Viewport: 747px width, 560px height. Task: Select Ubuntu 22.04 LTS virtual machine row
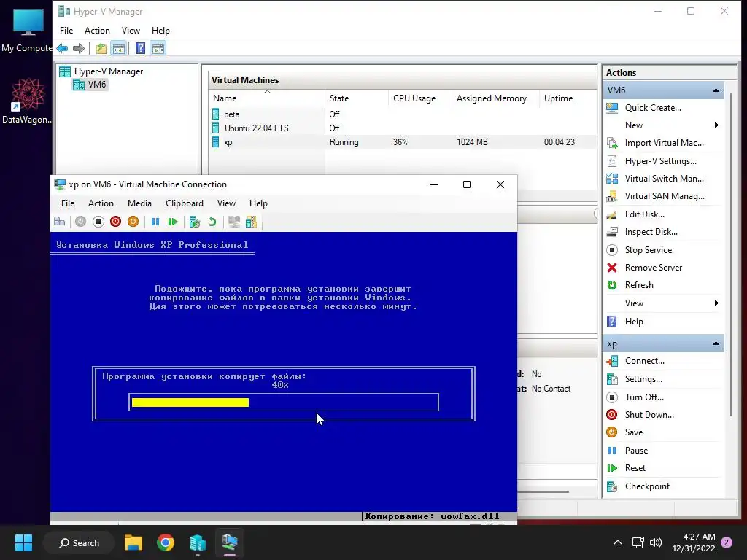point(403,128)
